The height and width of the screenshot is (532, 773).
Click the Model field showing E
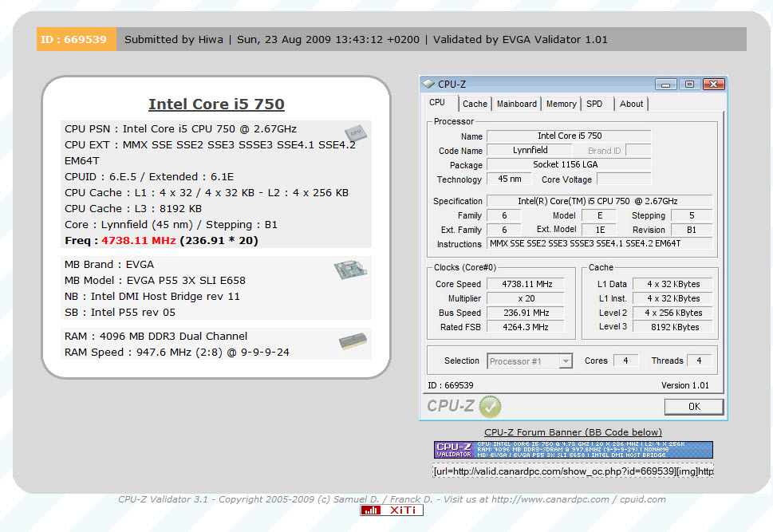pyautogui.click(x=599, y=215)
